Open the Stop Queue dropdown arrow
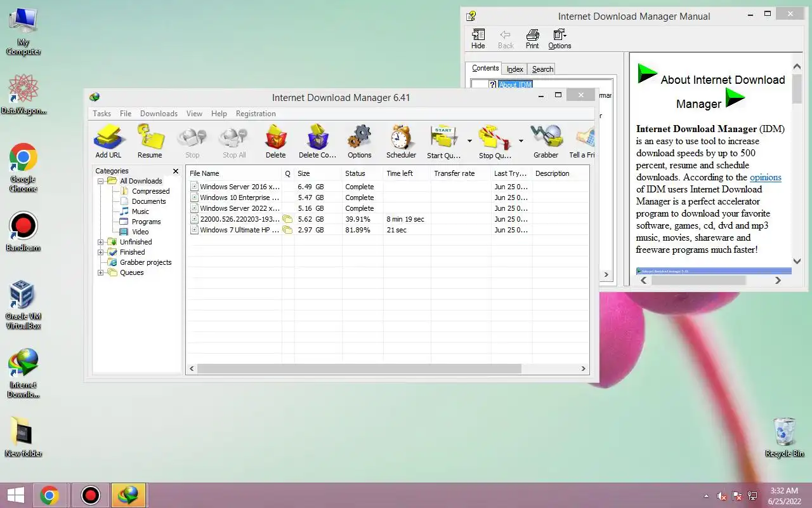Viewport: 812px width, 508px height. [x=521, y=141]
